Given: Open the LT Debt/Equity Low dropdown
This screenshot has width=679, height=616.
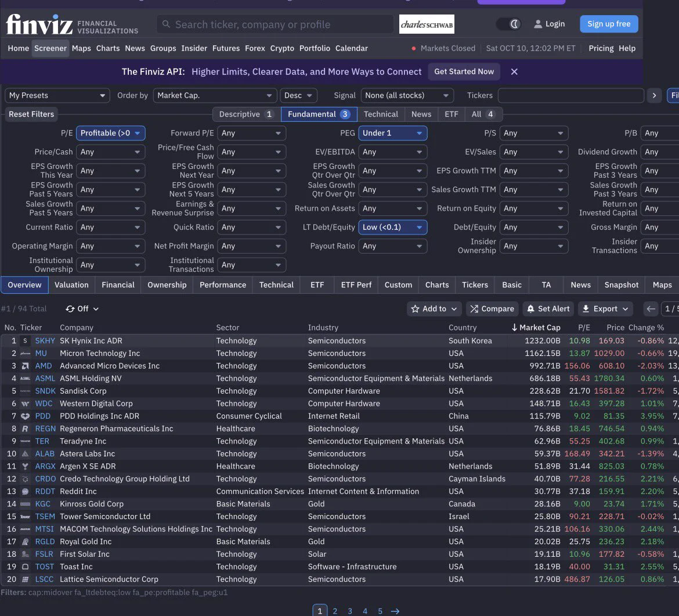Looking at the screenshot, I should point(393,227).
